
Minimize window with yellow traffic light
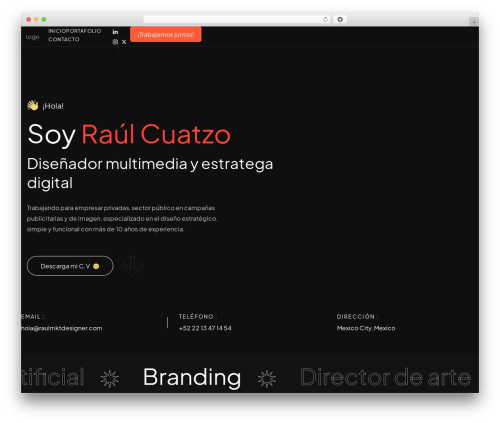pyautogui.click(x=36, y=19)
